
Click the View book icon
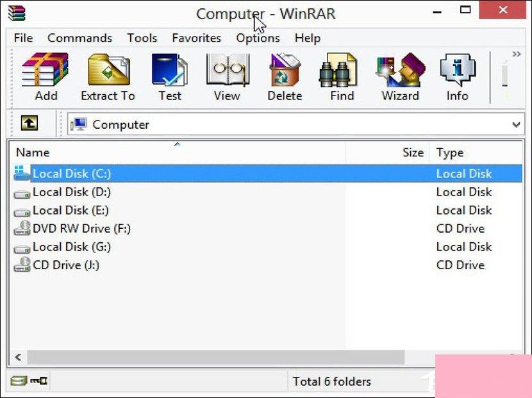(x=228, y=70)
